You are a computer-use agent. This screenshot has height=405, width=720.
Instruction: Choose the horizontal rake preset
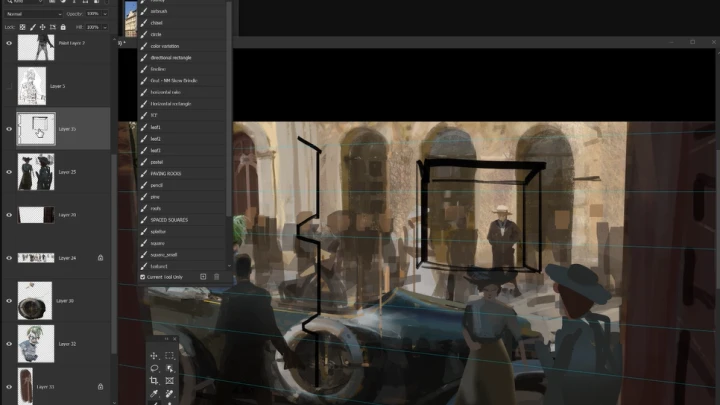pyautogui.click(x=182, y=92)
